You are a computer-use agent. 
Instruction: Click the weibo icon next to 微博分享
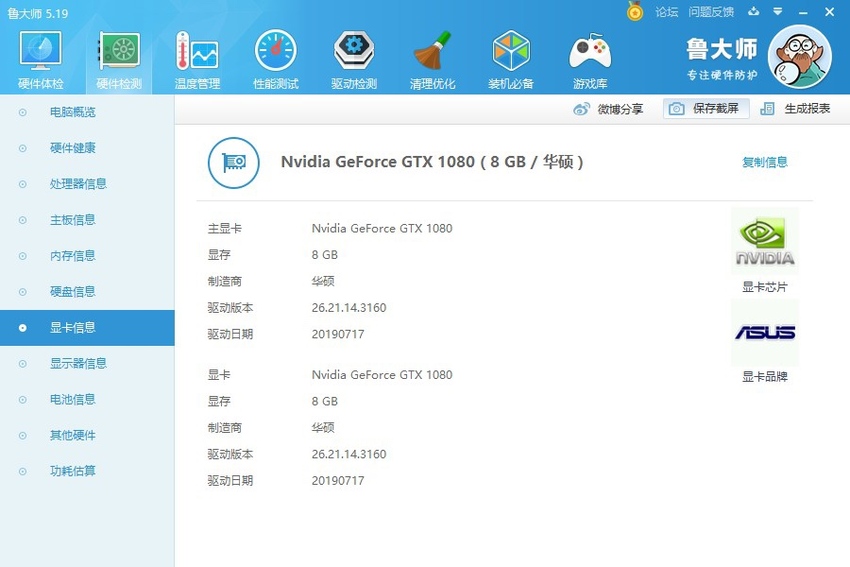pos(582,109)
